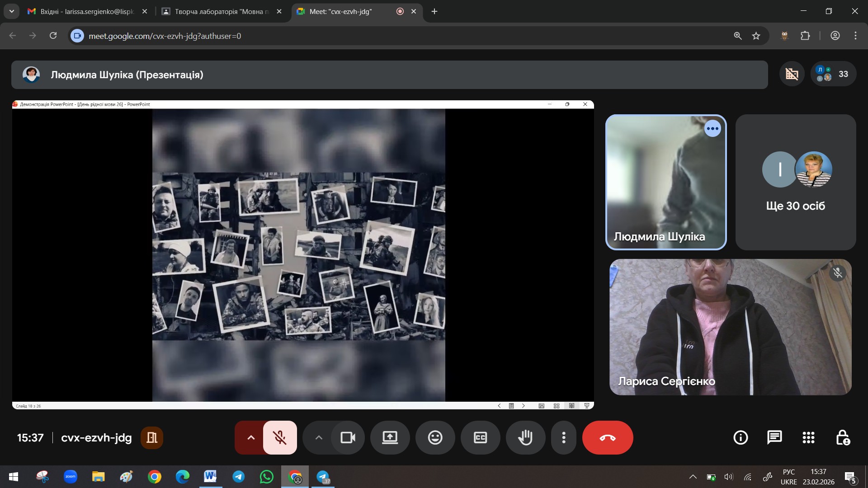The image size is (868, 488).
Task: Open Telegram from the Windows taskbar
Action: pyautogui.click(x=238, y=477)
